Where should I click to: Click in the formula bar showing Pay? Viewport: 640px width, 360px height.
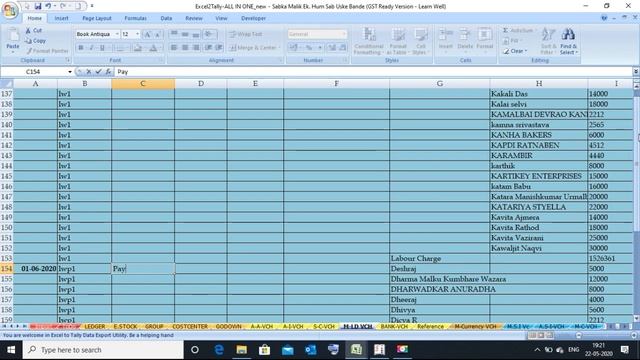click(x=373, y=72)
